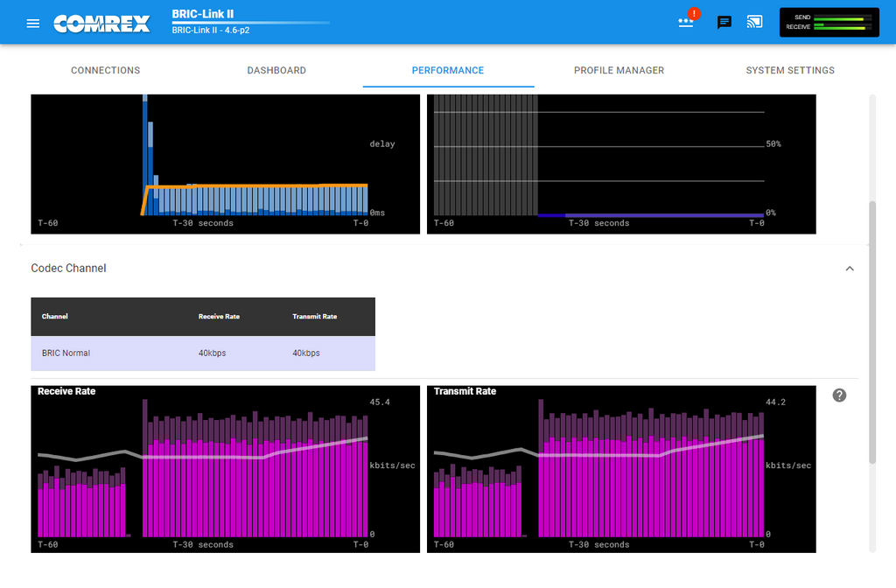Switch to the Connections tab

pyautogui.click(x=105, y=70)
